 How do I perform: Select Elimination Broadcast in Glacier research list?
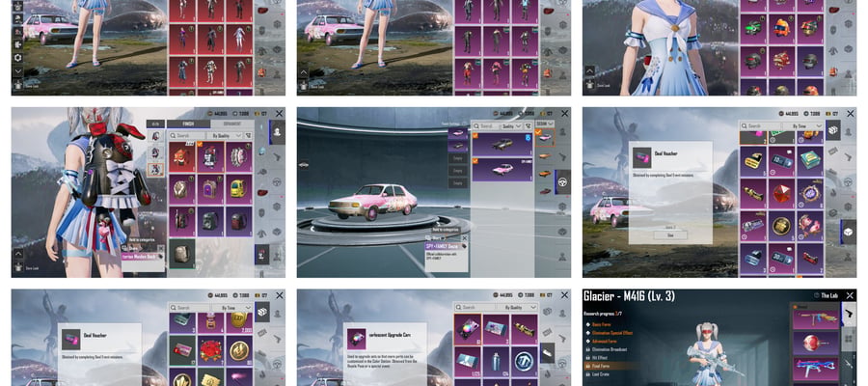click(610, 349)
